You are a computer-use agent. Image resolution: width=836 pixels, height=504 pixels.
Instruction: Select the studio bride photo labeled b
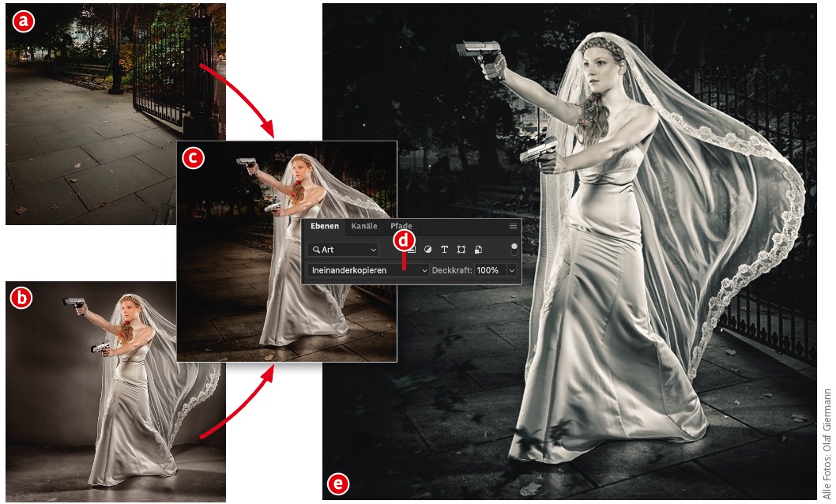coord(115,392)
